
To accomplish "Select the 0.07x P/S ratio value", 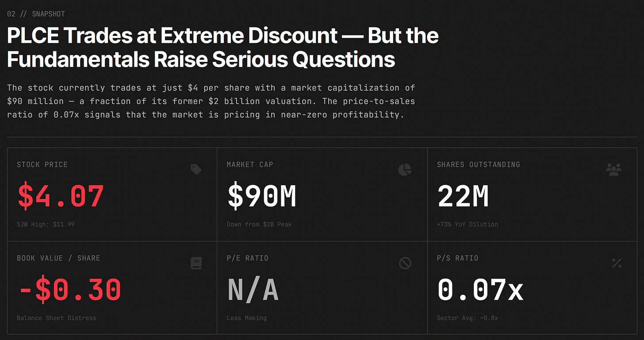I will click(480, 290).
